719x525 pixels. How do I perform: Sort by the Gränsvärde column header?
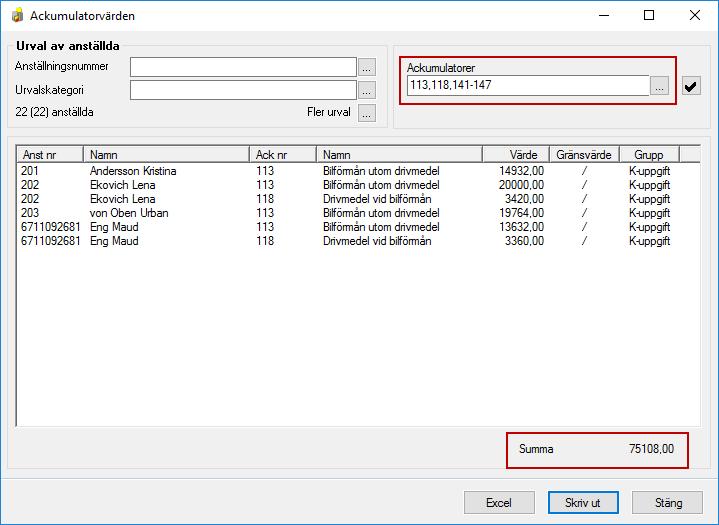[x=584, y=155]
